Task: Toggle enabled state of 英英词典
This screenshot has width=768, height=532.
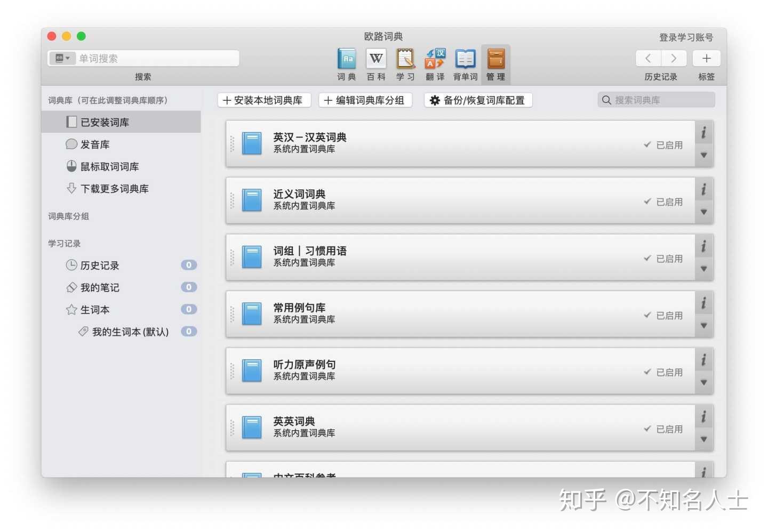Action: click(663, 429)
